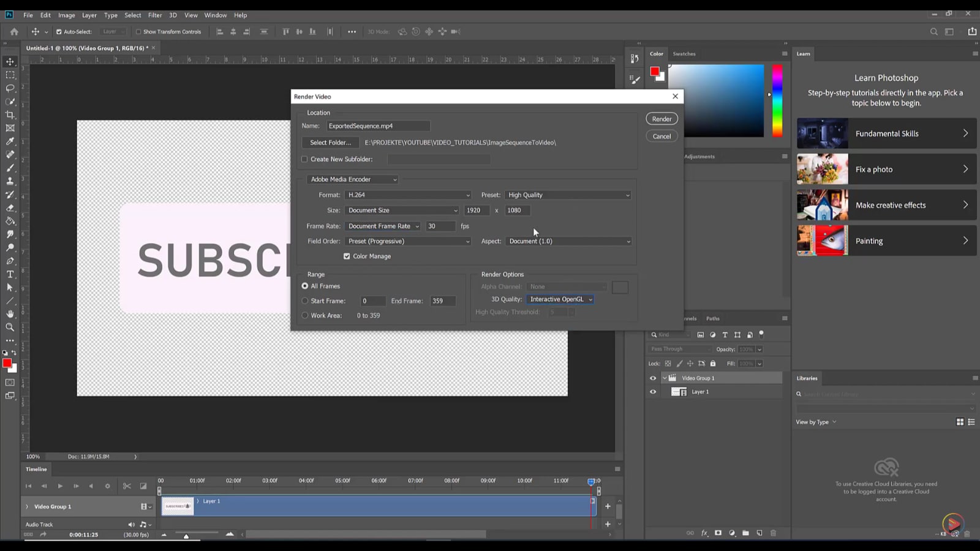Mute the audio track speaker icon

click(x=131, y=525)
